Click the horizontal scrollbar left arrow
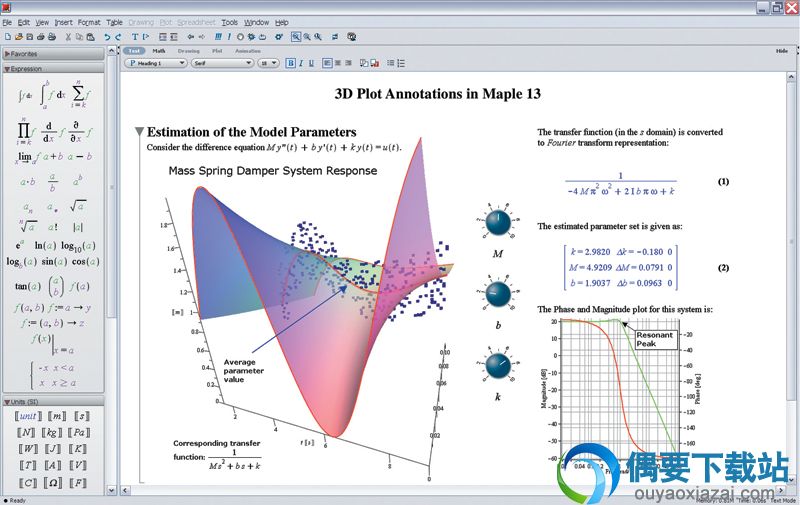Image resolution: width=800 pixels, height=505 pixels. [x=125, y=491]
